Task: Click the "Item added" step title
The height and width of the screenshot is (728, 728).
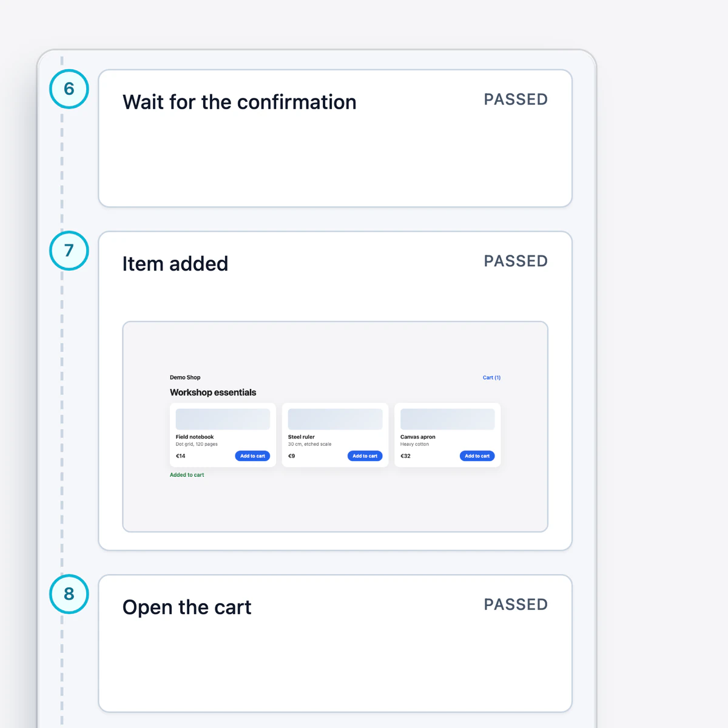Action: point(175,264)
